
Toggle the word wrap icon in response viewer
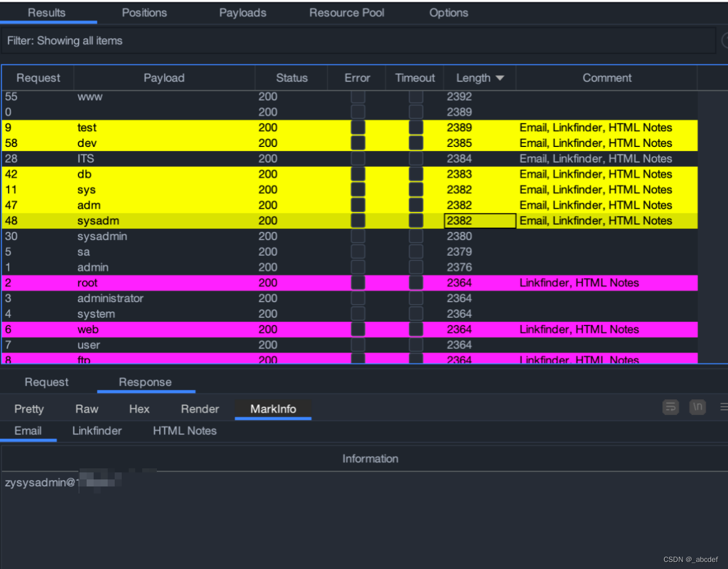pos(671,407)
